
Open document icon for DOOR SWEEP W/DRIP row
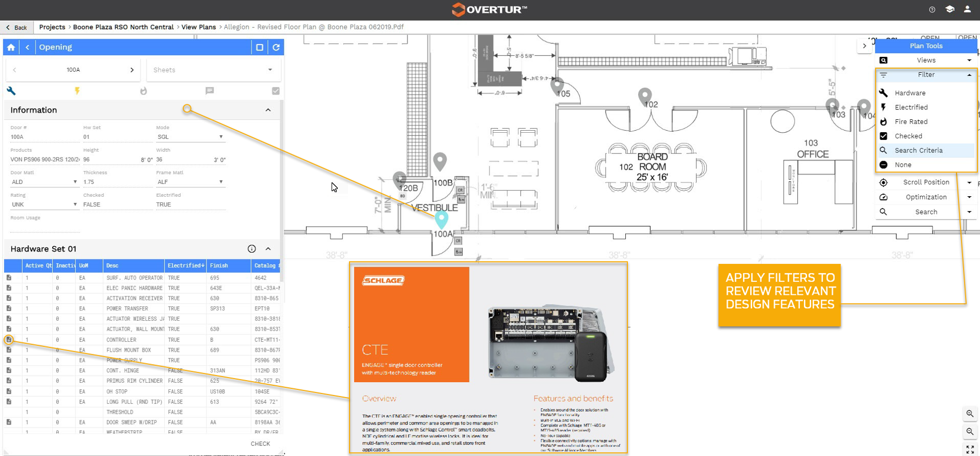9,422
